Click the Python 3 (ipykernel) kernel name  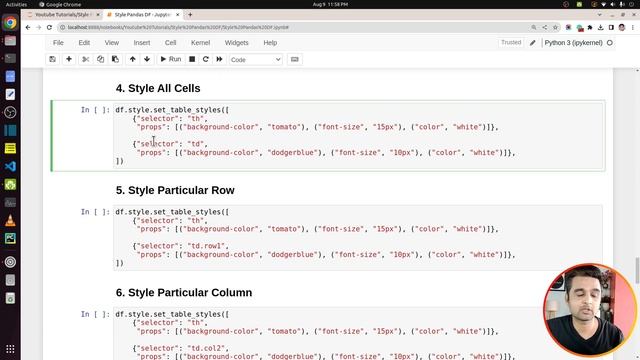573,42
